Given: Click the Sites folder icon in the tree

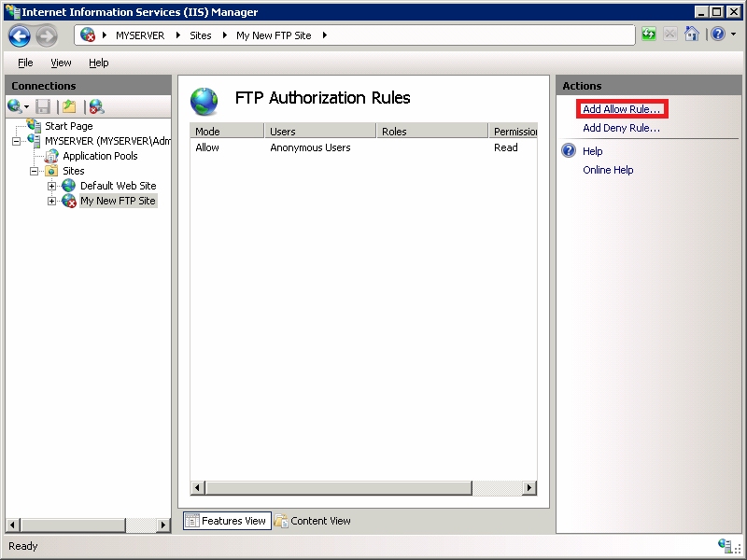Looking at the screenshot, I should [x=51, y=171].
